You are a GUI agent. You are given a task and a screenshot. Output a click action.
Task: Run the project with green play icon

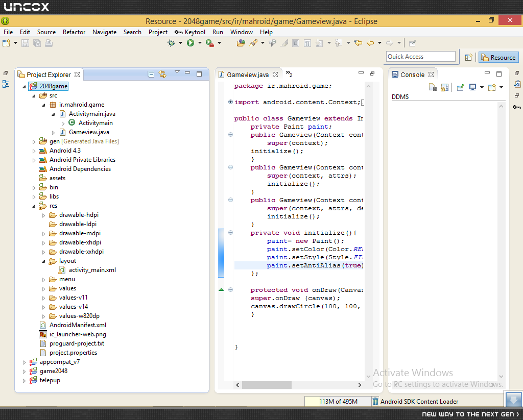pos(191,43)
